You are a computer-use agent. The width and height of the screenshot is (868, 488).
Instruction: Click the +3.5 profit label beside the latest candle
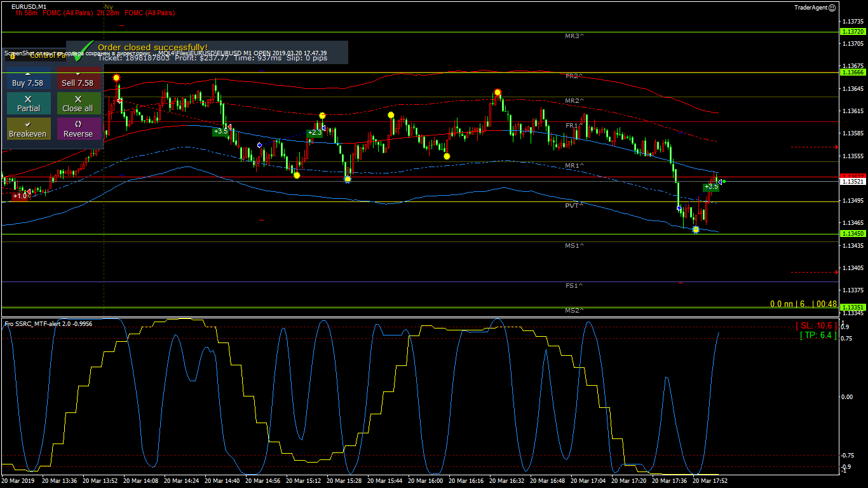click(711, 186)
